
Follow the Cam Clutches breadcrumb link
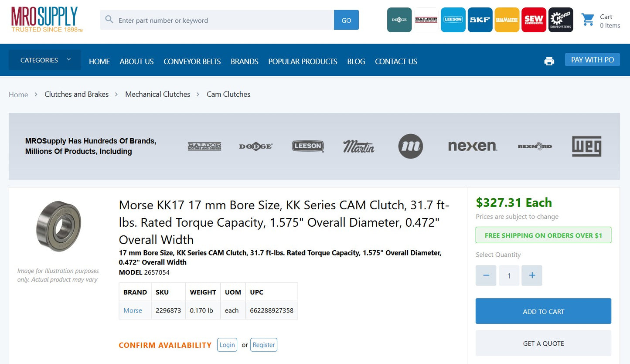coord(228,94)
